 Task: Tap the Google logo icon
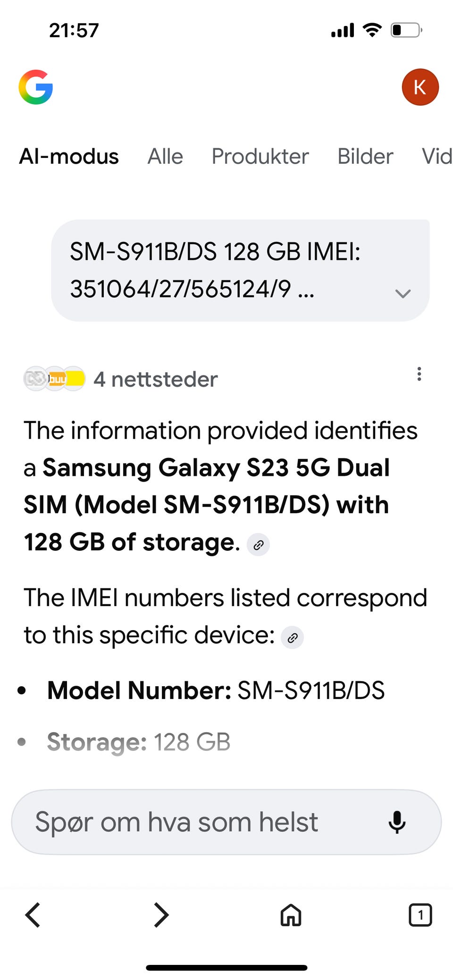pos(36,87)
